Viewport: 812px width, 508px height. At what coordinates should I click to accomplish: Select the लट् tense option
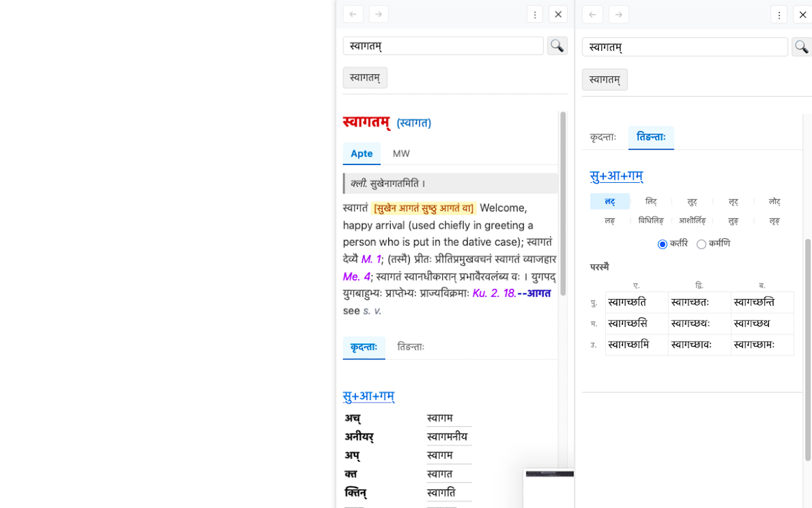pos(610,201)
